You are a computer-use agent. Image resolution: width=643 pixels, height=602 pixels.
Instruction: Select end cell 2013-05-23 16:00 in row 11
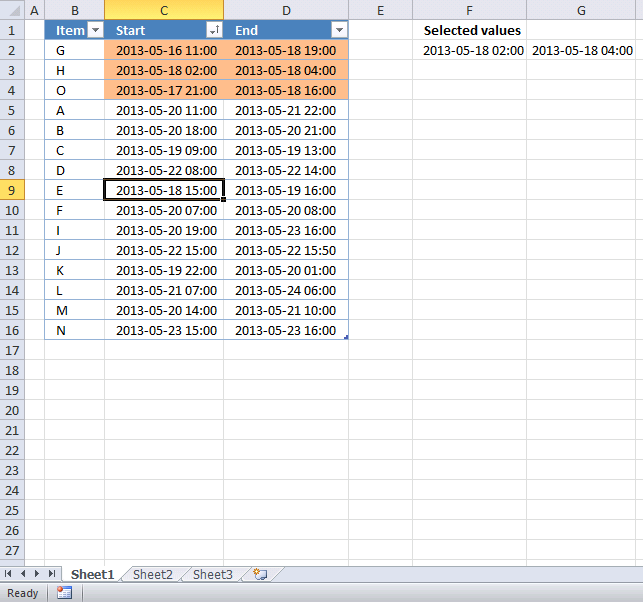[286, 230]
